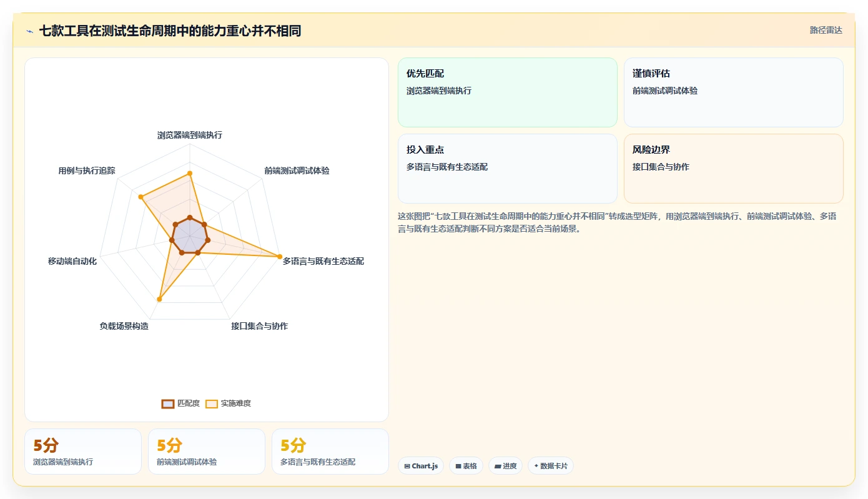The width and height of the screenshot is (868, 499).
Task: Toggle the 匹配度 legend entry
Action: pos(180,403)
